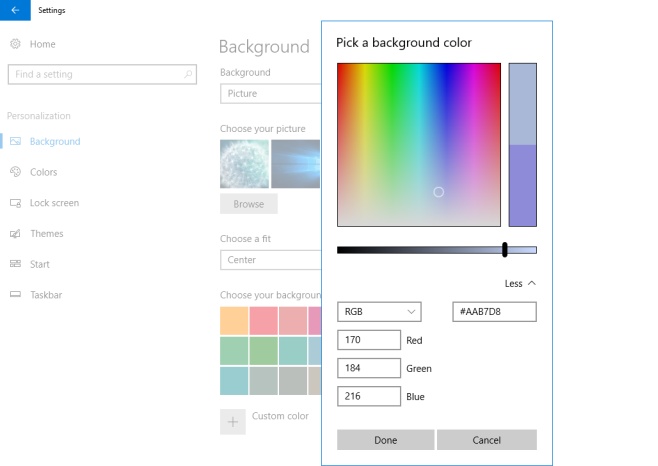658x466 pixels.
Task: Switch to Themes settings
Action: coord(47,233)
